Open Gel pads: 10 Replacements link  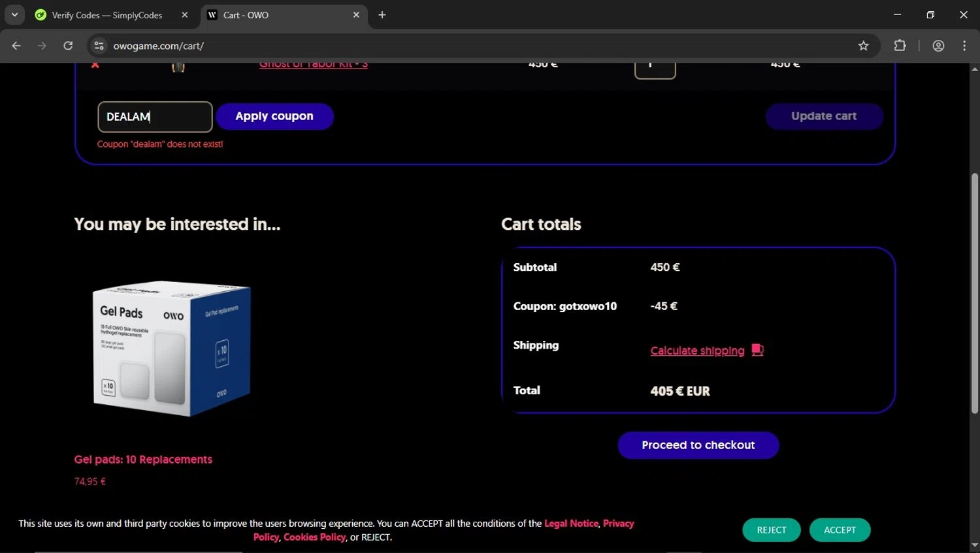[x=143, y=460]
